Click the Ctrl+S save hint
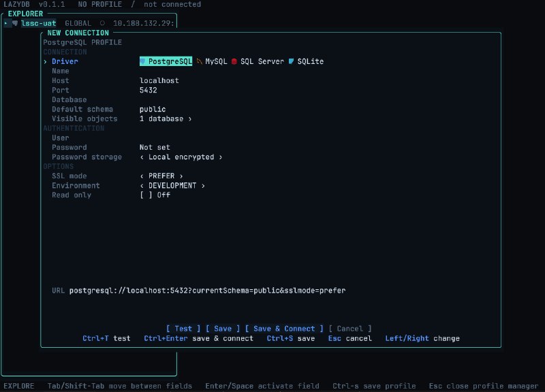The image size is (545, 392). (x=291, y=338)
